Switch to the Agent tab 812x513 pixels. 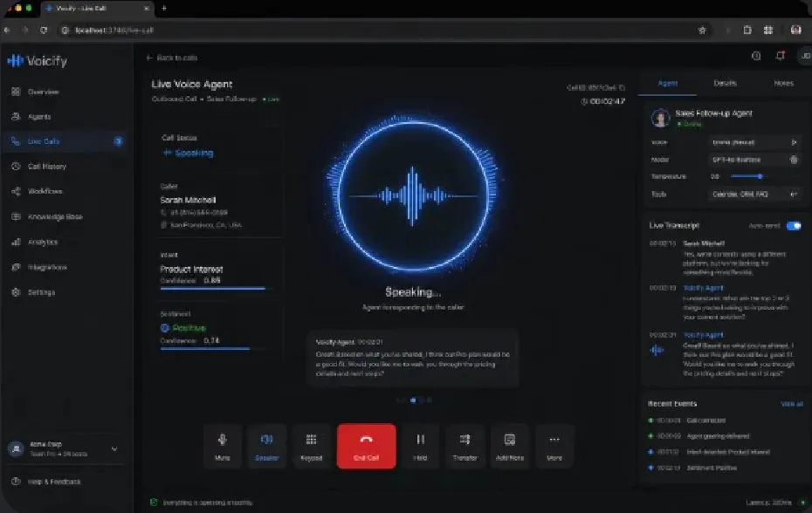[667, 84]
